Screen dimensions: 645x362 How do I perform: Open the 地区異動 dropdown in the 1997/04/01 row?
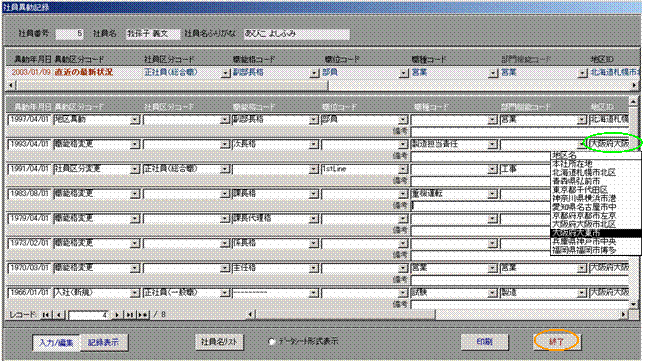[135, 120]
